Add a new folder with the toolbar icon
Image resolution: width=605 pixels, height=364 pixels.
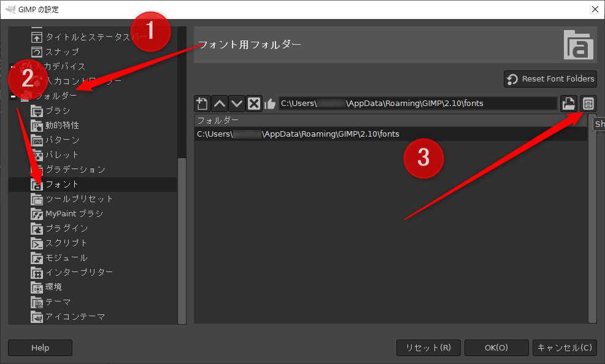pos(202,103)
